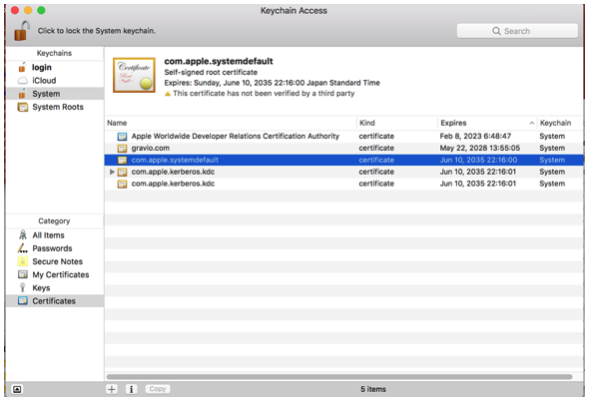The image size is (590, 404).
Task: Click the large certificate thumbnail image
Action: [x=134, y=75]
